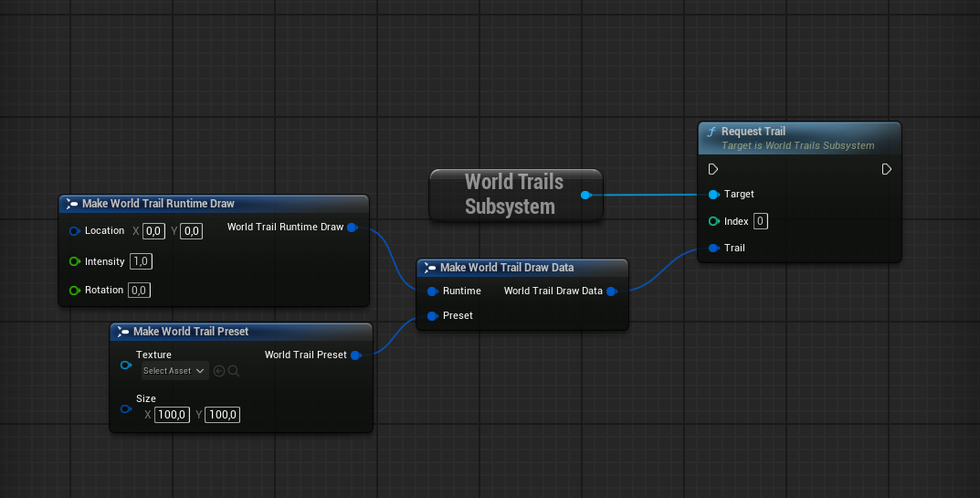This screenshot has height=498, width=980.
Task: Click the World Trail Preset output pin
Action: click(356, 355)
